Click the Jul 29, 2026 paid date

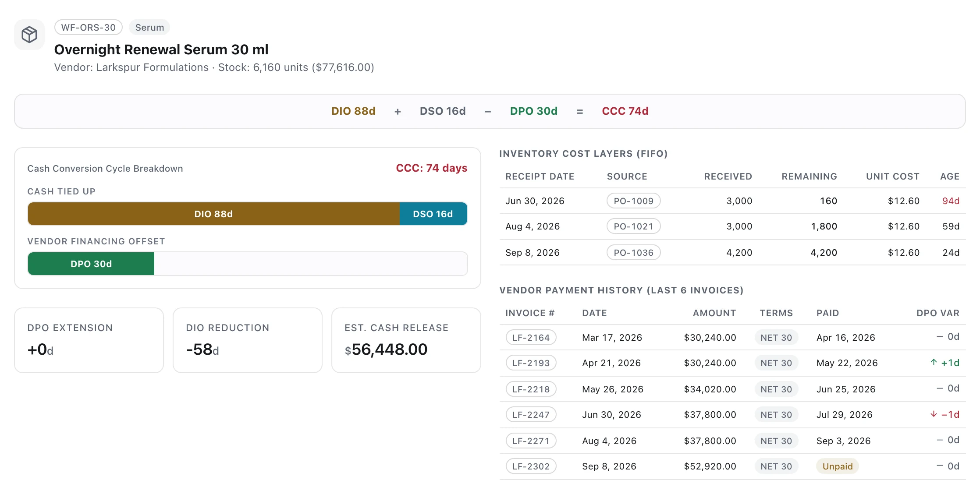tap(844, 415)
